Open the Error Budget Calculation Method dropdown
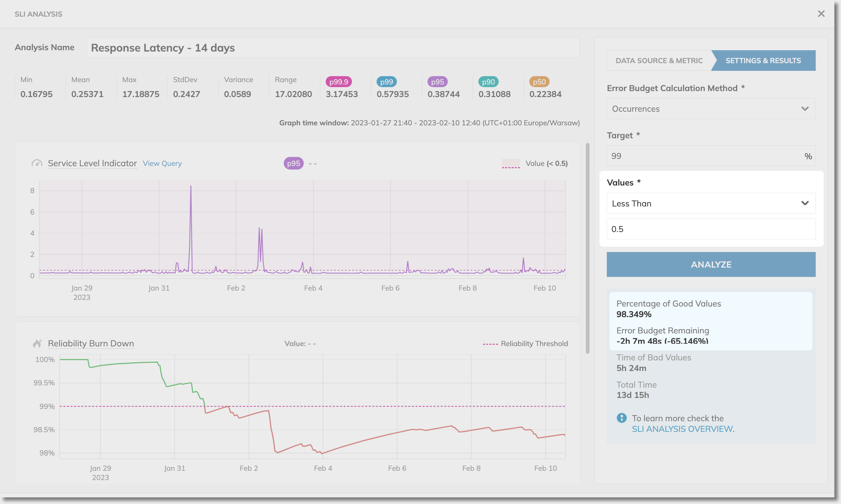The height and width of the screenshot is (504, 841). (711, 109)
